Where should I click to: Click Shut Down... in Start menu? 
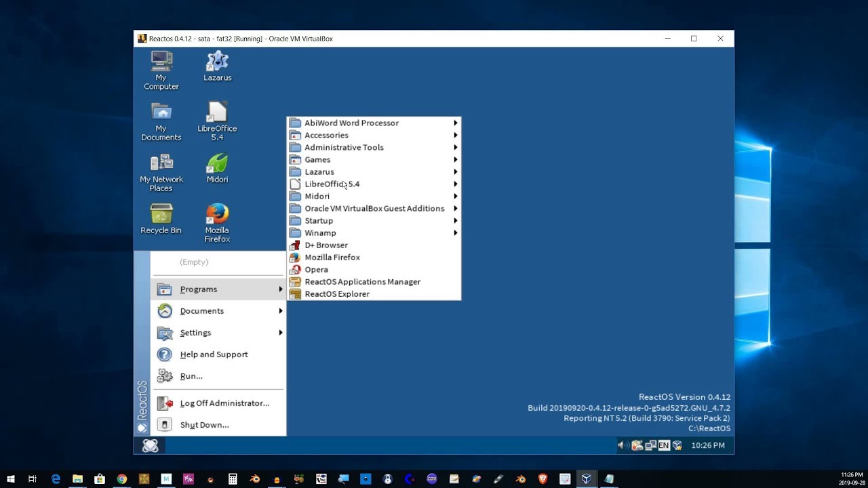218,425
